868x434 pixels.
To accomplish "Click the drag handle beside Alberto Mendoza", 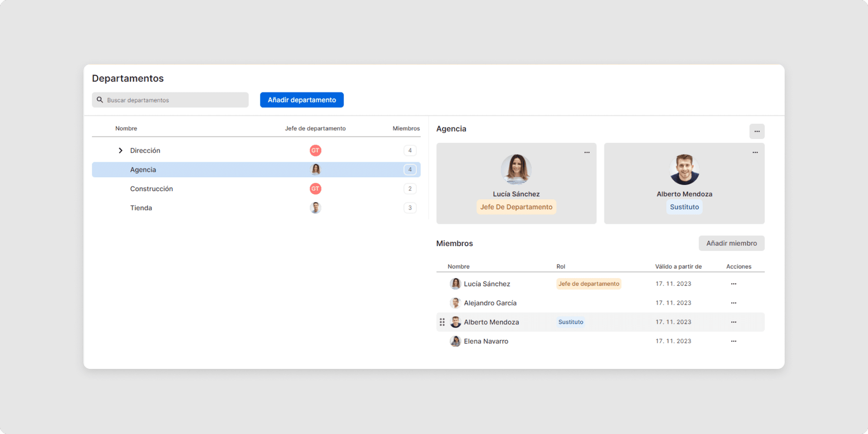I will tap(442, 322).
